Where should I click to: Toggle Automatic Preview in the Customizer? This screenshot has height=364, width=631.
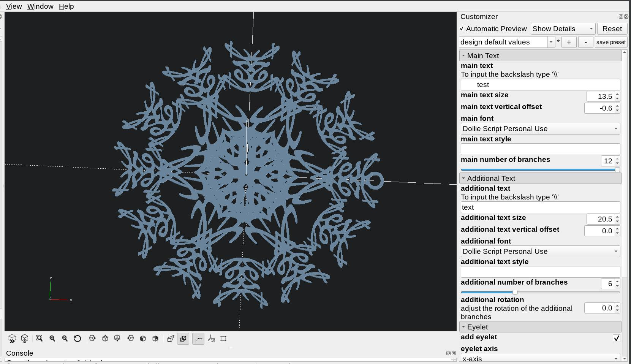point(462,28)
